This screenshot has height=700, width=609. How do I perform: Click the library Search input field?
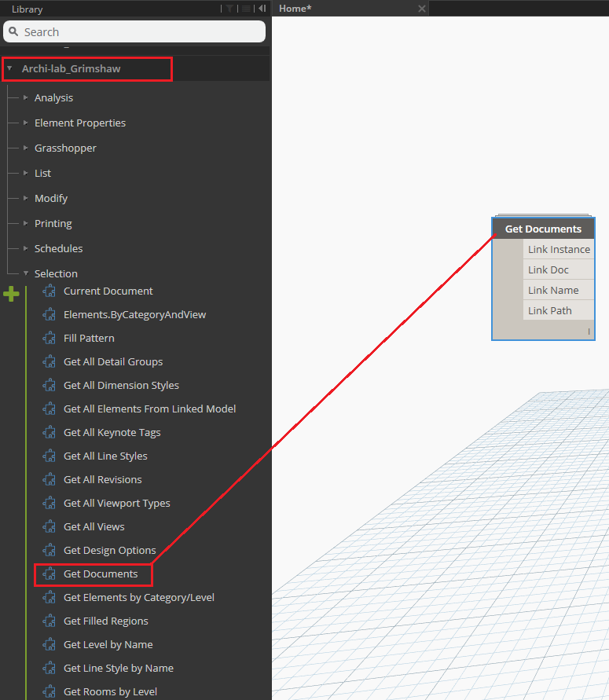coord(134,31)
